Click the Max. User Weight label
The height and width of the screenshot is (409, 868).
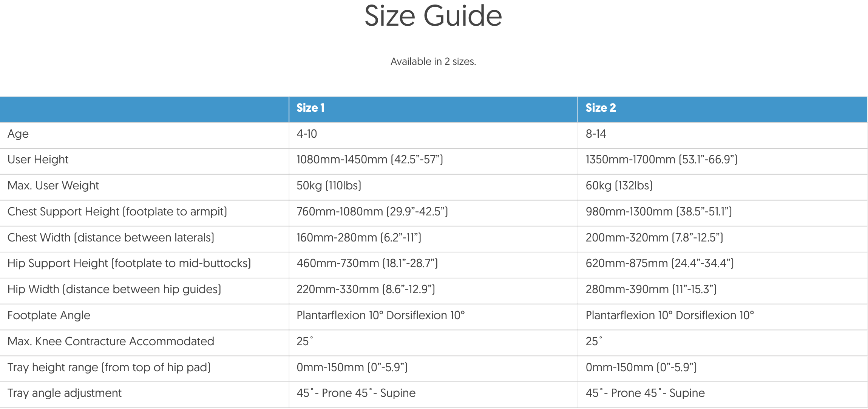(x=53, y=186)
